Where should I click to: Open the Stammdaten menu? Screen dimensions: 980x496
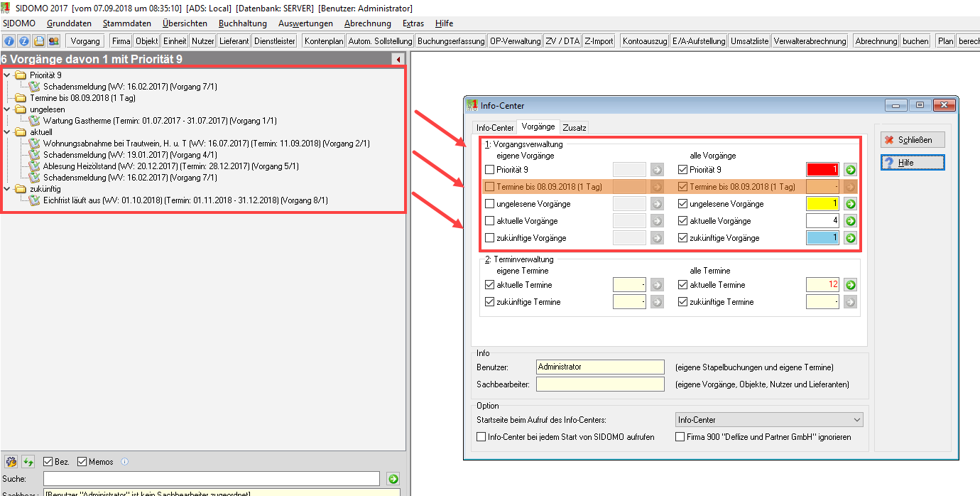tap(127, 23)
